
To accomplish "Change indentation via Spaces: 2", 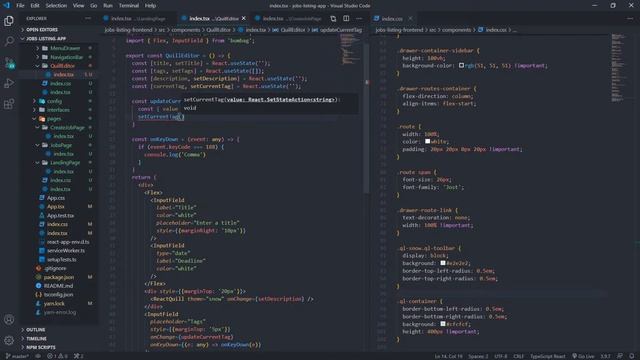I will (478, 356).
